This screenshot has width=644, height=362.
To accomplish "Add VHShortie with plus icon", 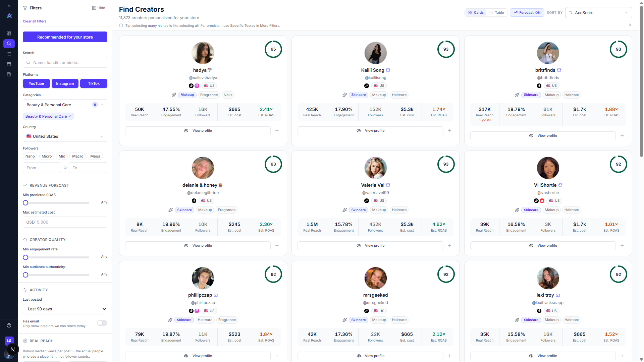I will coord(622,246).
